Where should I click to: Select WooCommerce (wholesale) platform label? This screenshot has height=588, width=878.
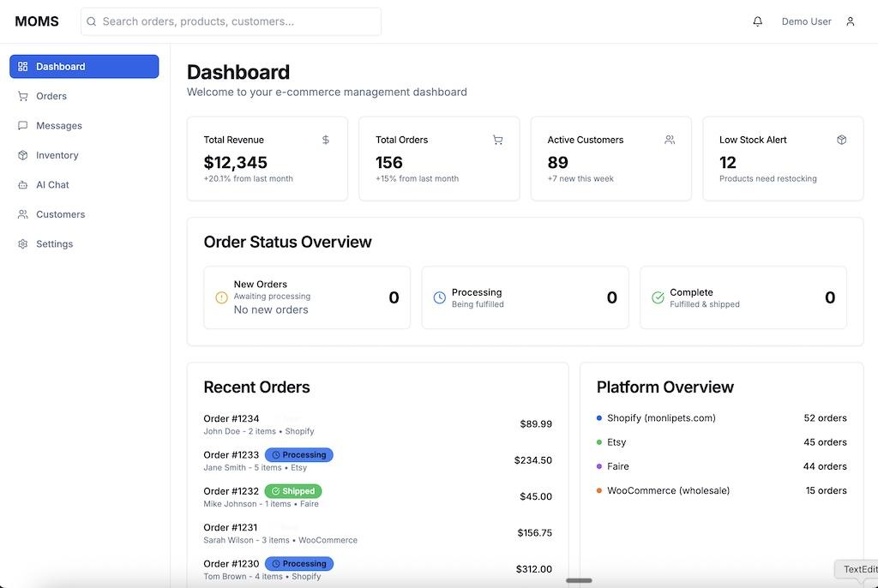[669, 490]
